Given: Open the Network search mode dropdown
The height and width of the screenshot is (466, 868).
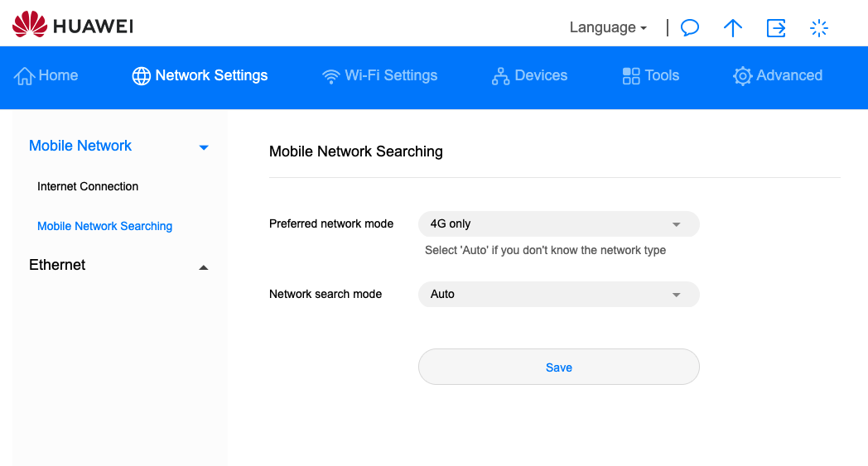Looking at the screenshot, I should [558, 294].
